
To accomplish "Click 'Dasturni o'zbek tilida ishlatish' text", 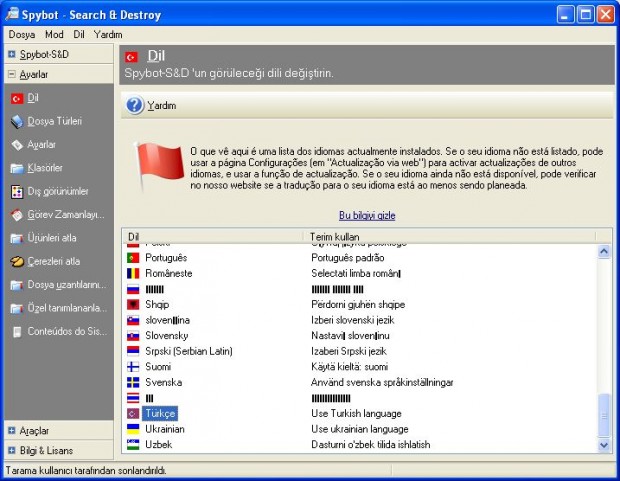I will pyautogui.click(x=370, y=445).
